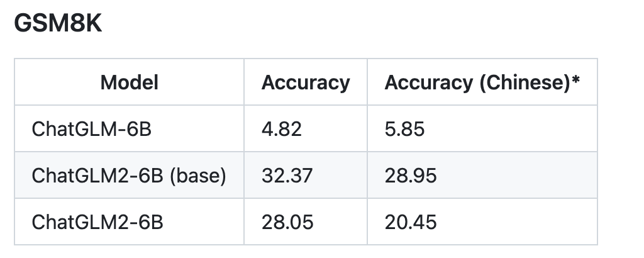Click the Accuracy (Chinese)* column header
Screen dimensions: 644x258
coord(482,82)
